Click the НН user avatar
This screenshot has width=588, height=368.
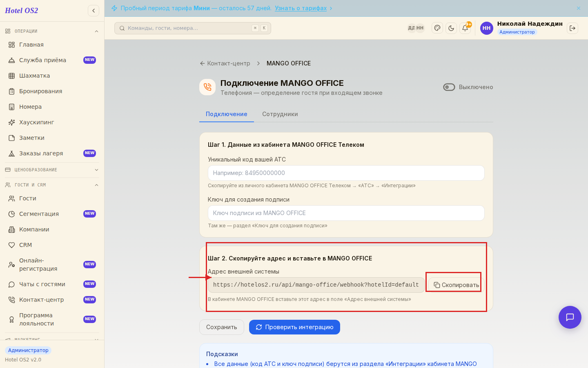click(486, 28)
